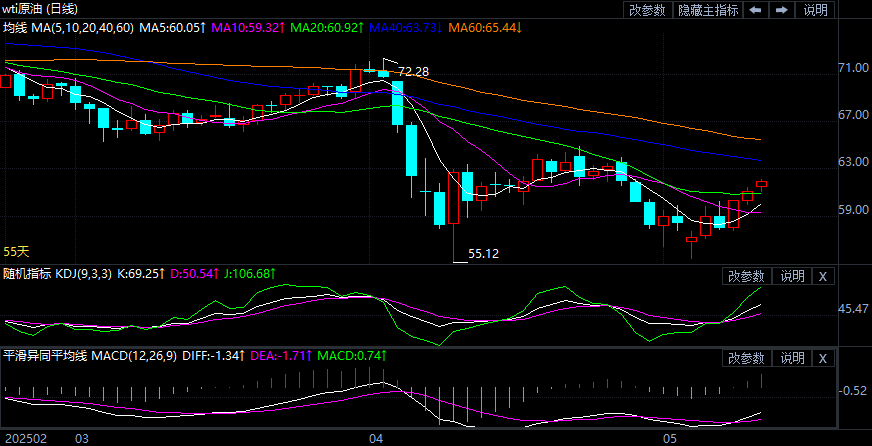Open 说明 for the main chart
The width and height of the screenshot is (872, 446).
[815, 9]
